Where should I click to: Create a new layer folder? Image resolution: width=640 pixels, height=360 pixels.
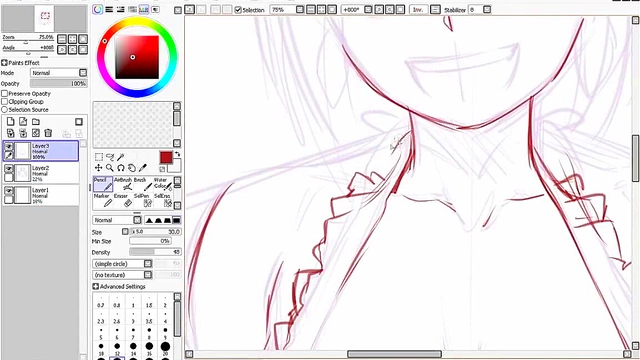36,122
